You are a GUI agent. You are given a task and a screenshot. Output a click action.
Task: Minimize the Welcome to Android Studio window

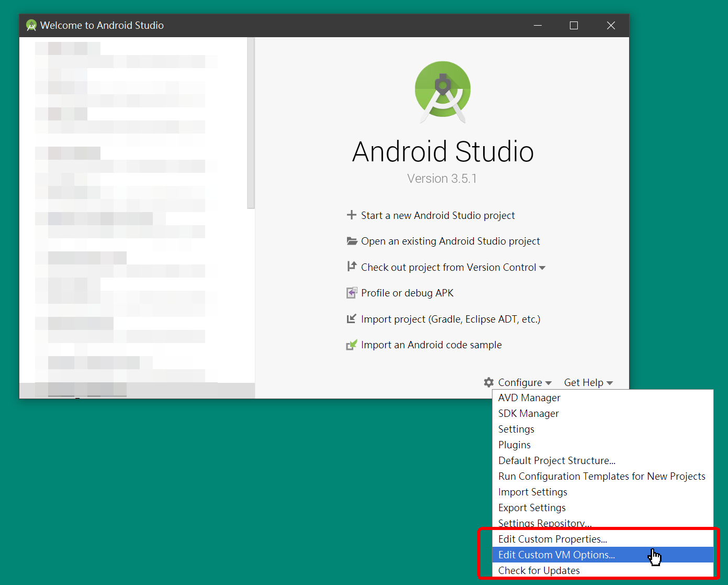tap(537, 25)
